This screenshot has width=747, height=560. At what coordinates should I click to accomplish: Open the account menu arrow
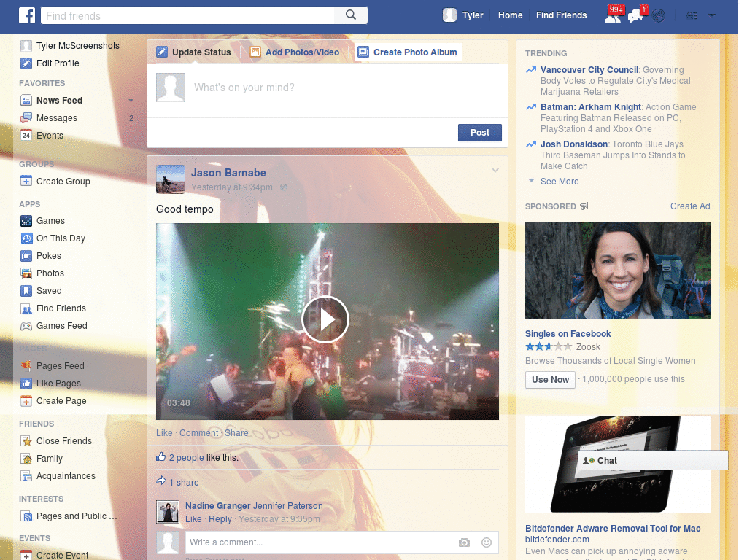pyautogui.click(x=712, y=16)
